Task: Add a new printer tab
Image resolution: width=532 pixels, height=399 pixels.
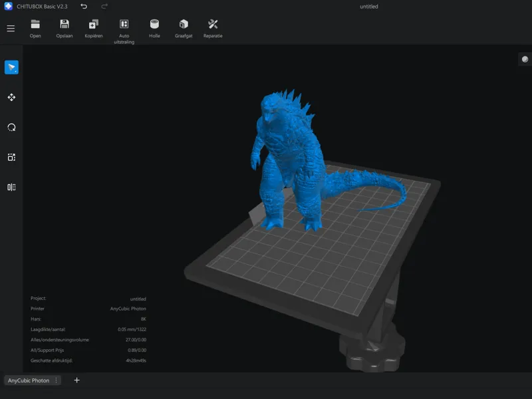Action: tap(77, 380)
